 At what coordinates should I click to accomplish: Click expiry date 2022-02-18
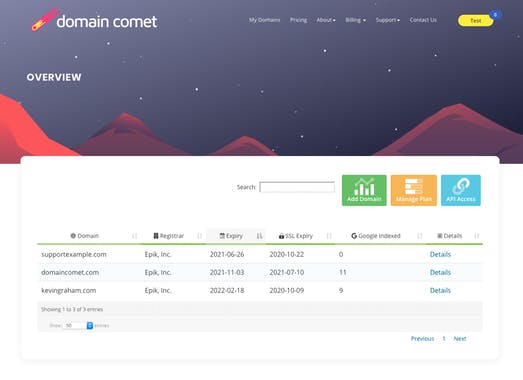[227, 291]
